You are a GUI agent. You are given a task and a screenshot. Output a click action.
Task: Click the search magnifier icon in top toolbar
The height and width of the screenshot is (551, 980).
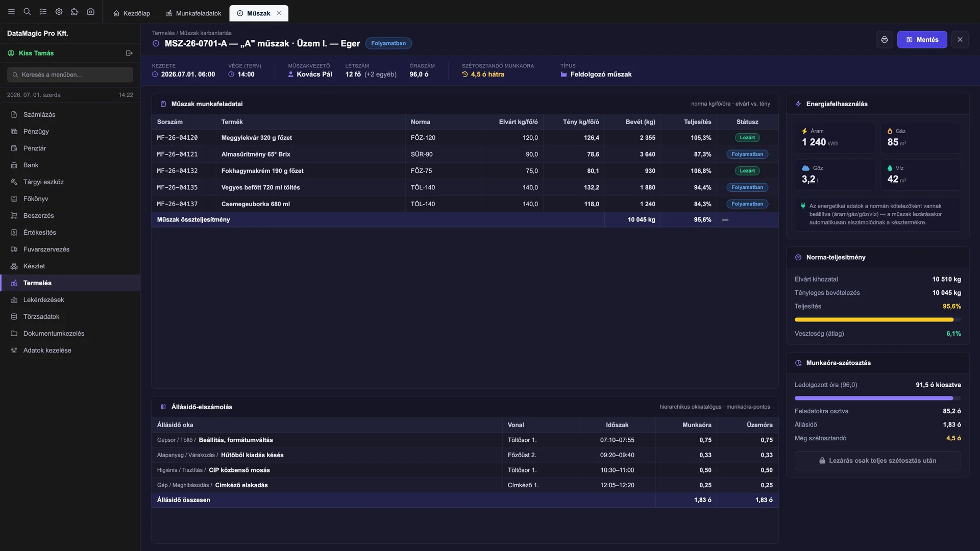click(27, 12)
